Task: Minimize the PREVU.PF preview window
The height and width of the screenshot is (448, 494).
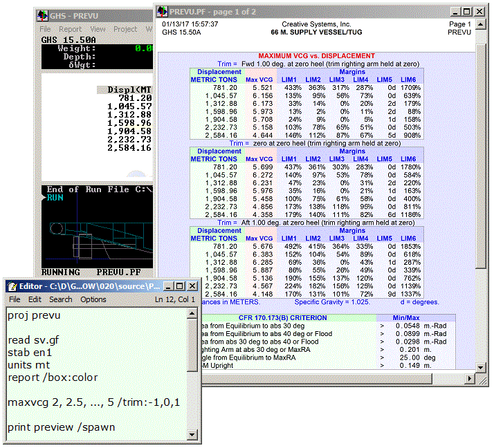Action: tap(455, 12)
